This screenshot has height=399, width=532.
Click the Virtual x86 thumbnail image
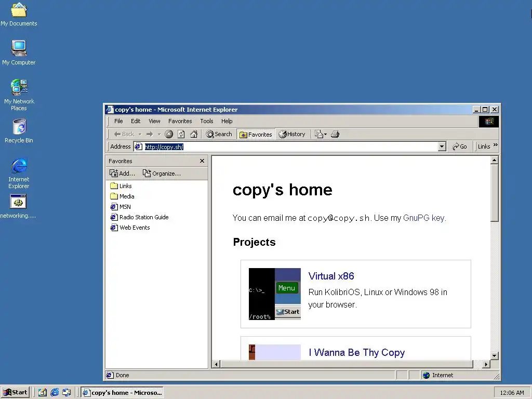coord(275,294)
